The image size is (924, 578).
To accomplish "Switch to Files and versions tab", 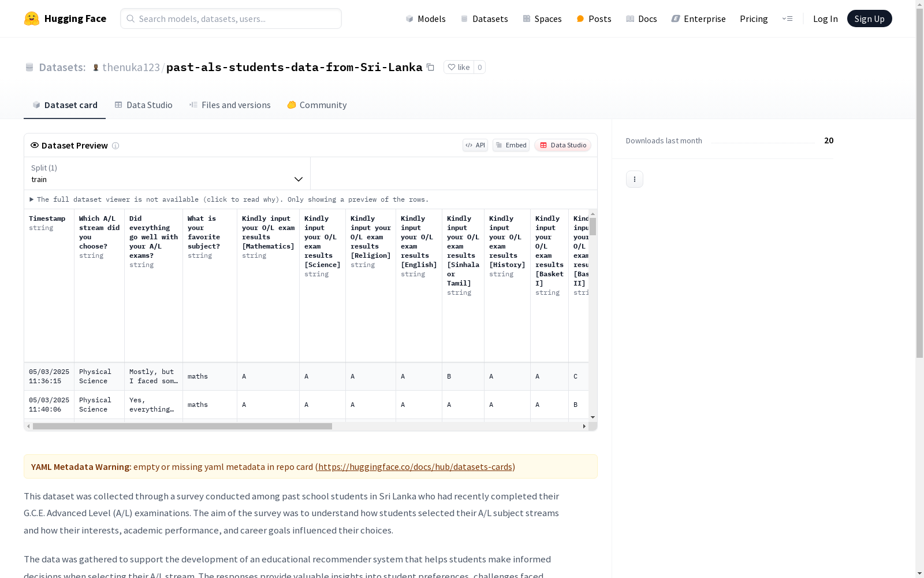I will click(x=230, y=105).
